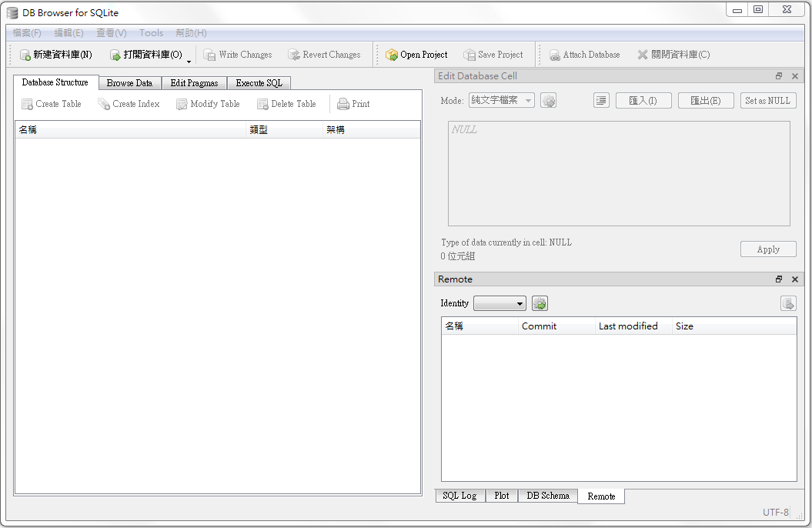Viewport: 812px width, 528px height.
Task: Click the push-to-remote icon in Remote panel
Action: click(788, 303)
